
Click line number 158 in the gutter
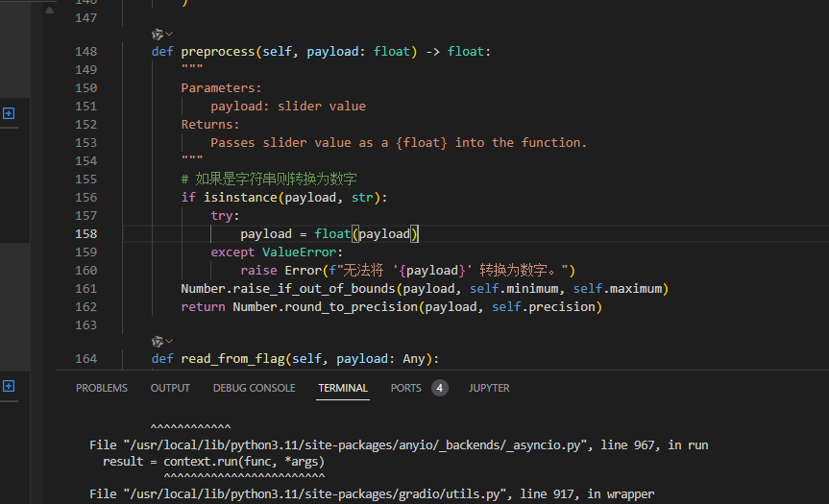point(85,233)
